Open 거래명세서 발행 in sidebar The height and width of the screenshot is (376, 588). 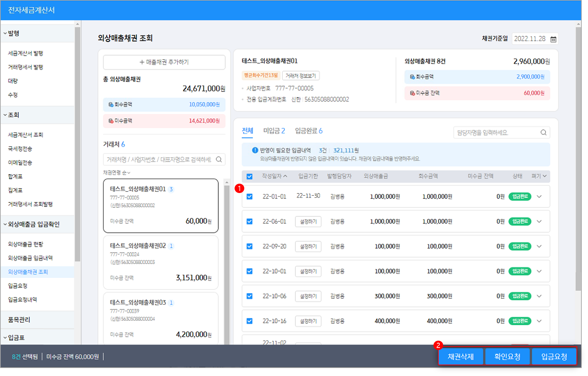pos(26,67)
